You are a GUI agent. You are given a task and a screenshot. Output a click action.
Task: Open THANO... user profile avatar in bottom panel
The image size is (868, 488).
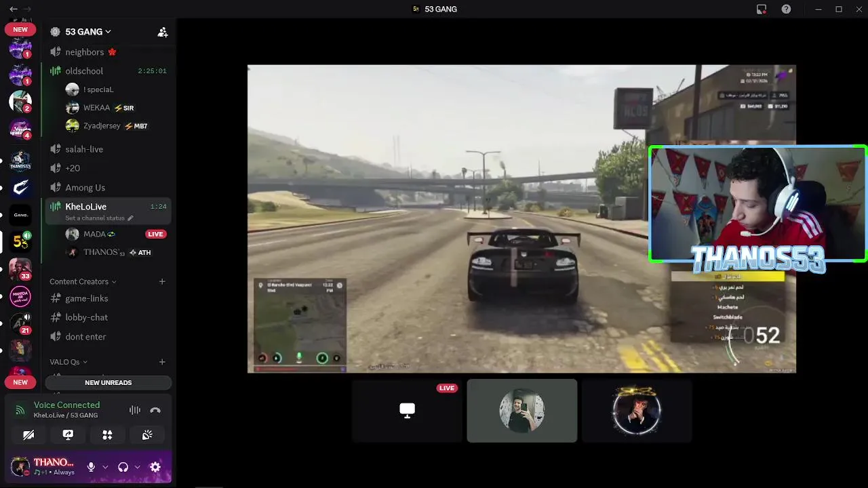point(20,467)
